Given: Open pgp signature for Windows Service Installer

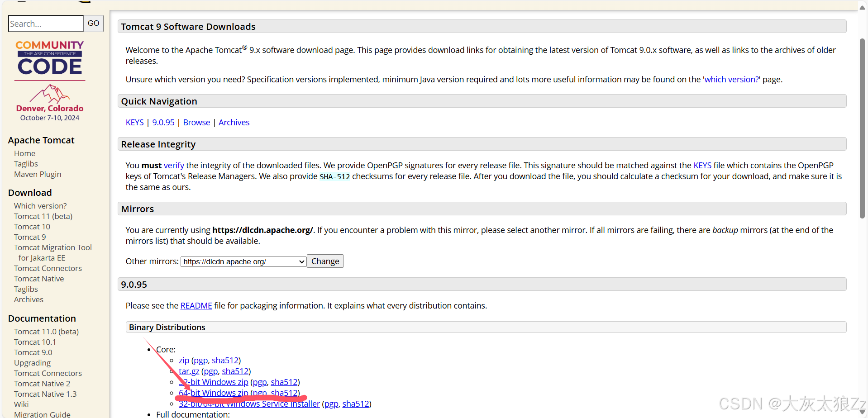Looking at the screenshot, I should coord(331,404).
